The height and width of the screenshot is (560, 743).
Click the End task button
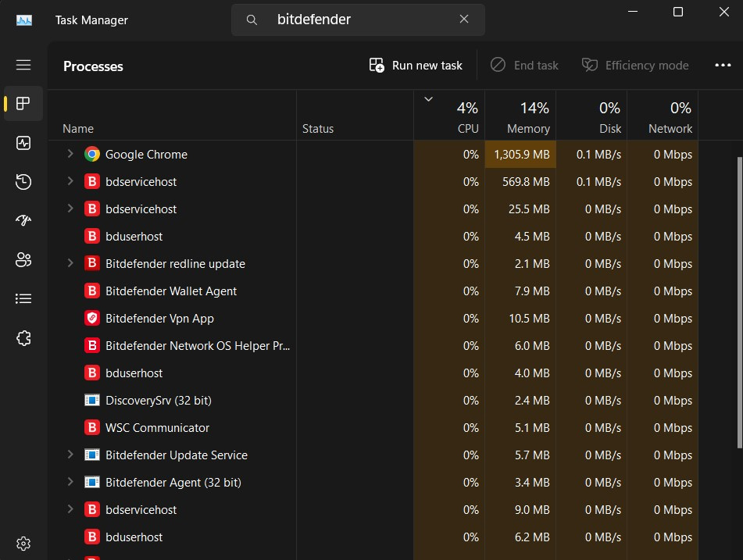point(524,66)
